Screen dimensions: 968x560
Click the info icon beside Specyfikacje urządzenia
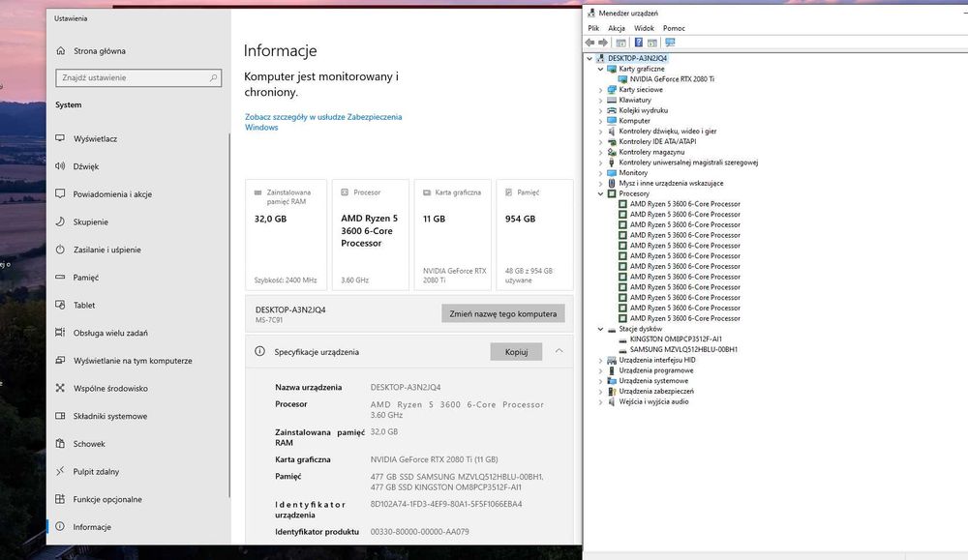[x=259, y=351]
